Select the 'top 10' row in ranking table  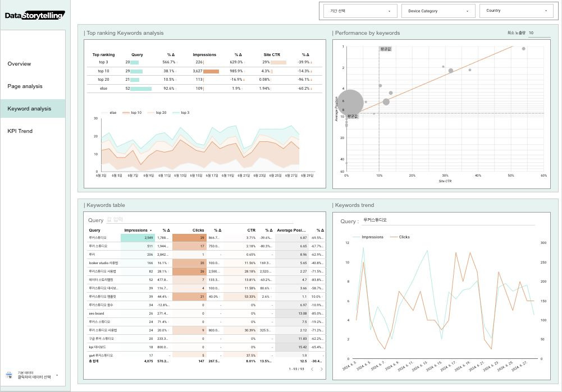click(x=204, y=71)
